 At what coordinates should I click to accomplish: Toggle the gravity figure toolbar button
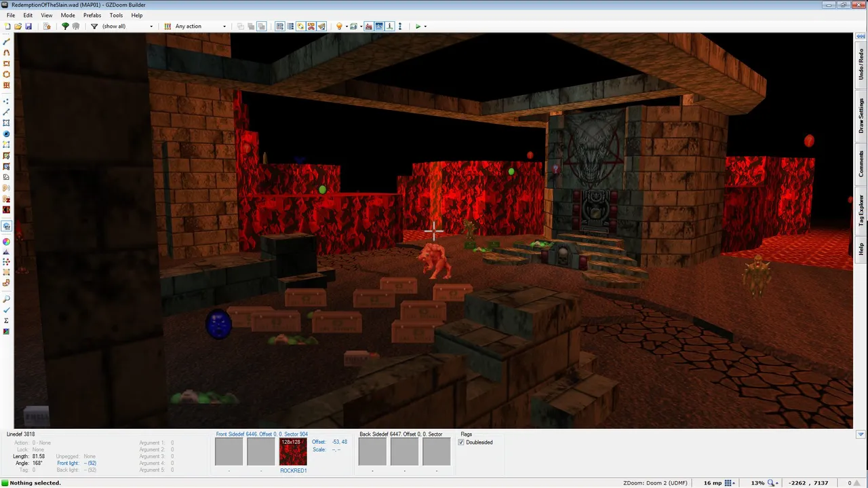389,26
